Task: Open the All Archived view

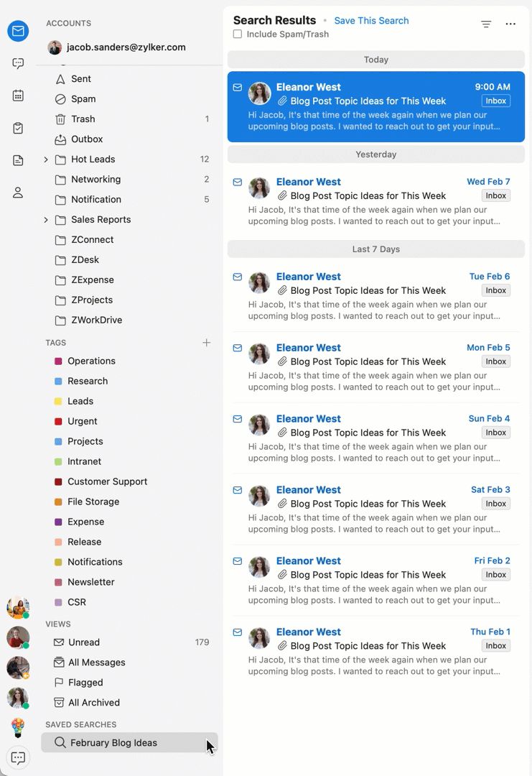Action: point(129,702)
